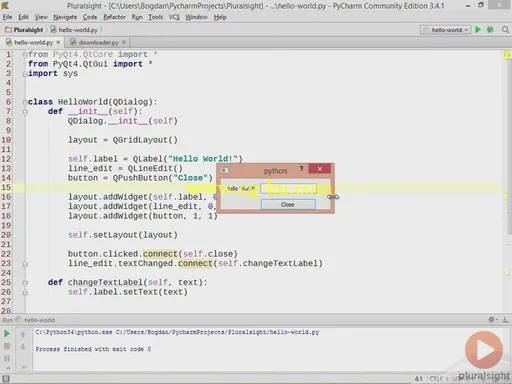Click the fold end marker at line 26
The image size is (512, 384).
tap(25, 293)
